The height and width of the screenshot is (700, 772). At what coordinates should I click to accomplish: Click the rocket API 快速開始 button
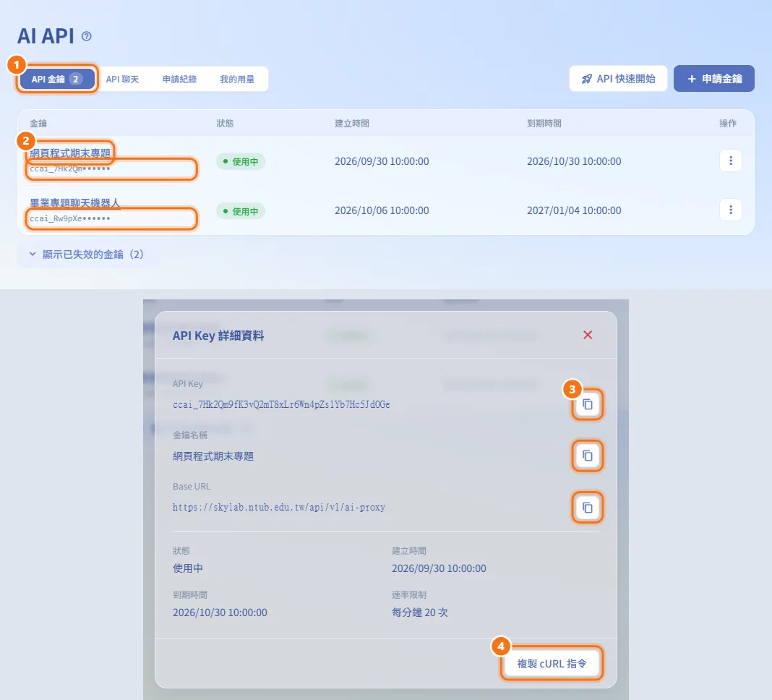[x=618, y=79]
